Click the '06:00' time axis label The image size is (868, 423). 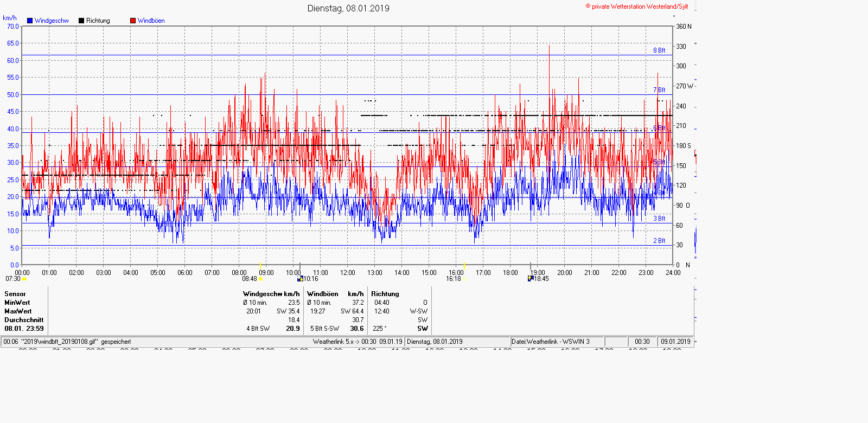tap(185, 273)
